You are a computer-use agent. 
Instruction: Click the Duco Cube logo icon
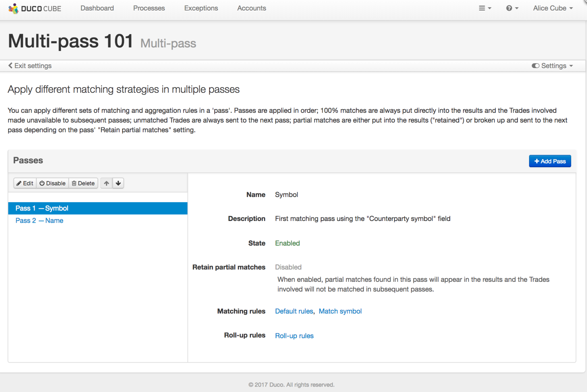[13, 8]
